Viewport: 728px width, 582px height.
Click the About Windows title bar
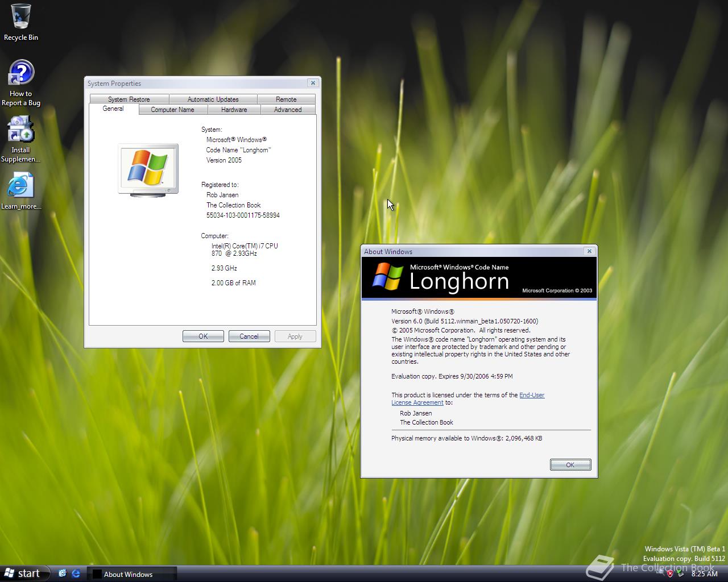(473, 251)
